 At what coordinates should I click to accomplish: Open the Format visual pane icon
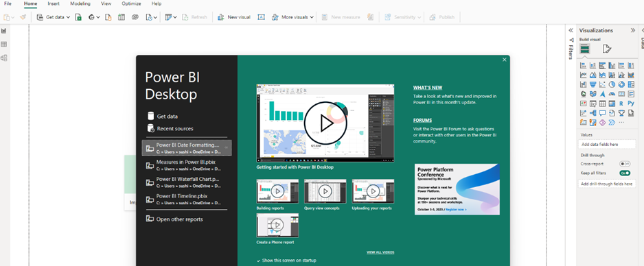(x=607, y=49)
